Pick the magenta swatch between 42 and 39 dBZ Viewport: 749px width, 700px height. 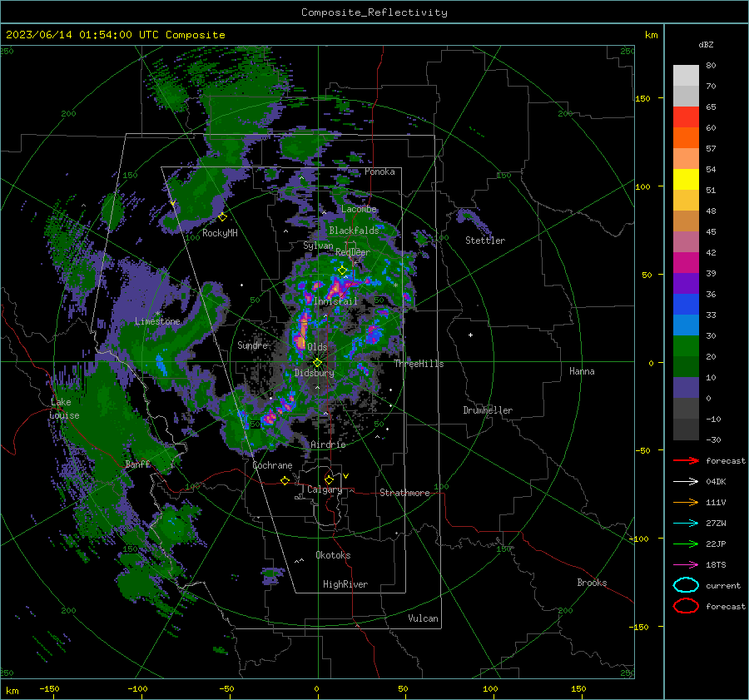tap(686, 262)
